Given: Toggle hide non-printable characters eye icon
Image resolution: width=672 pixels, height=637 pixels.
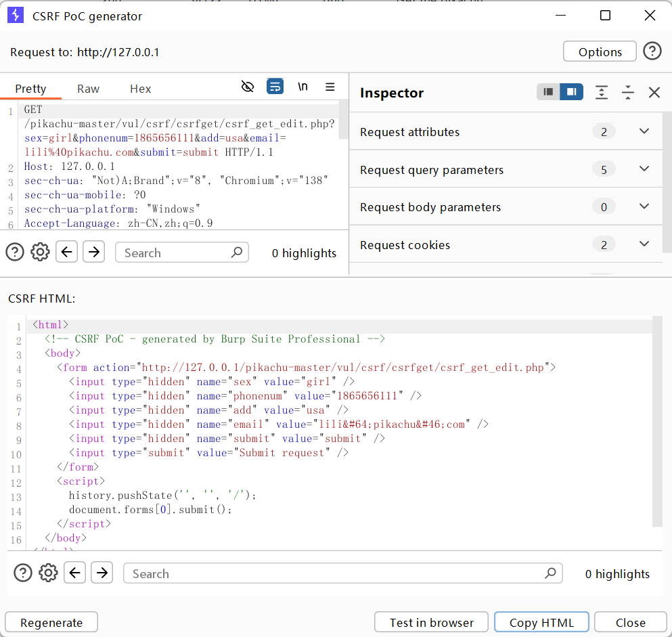Looking at the screenshot, I should coord(248,87).
